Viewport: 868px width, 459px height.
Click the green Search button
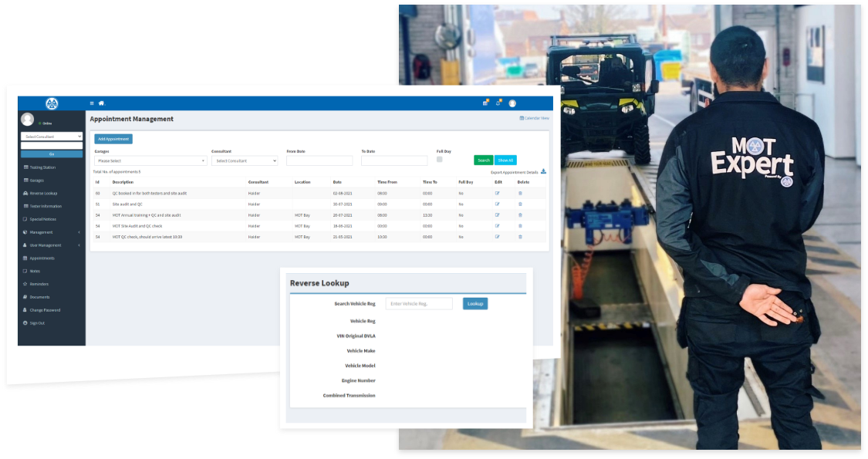[x=484, y=160]
